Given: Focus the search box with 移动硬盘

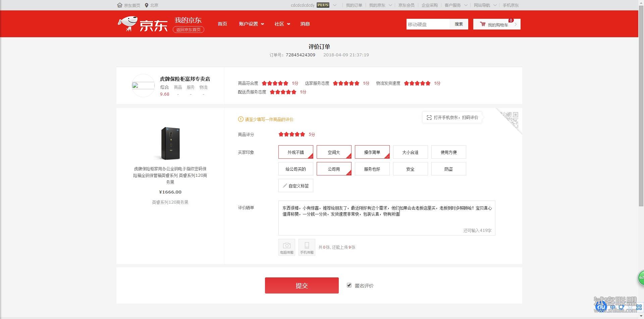Looking at the screenshot, I should point(428,24).
